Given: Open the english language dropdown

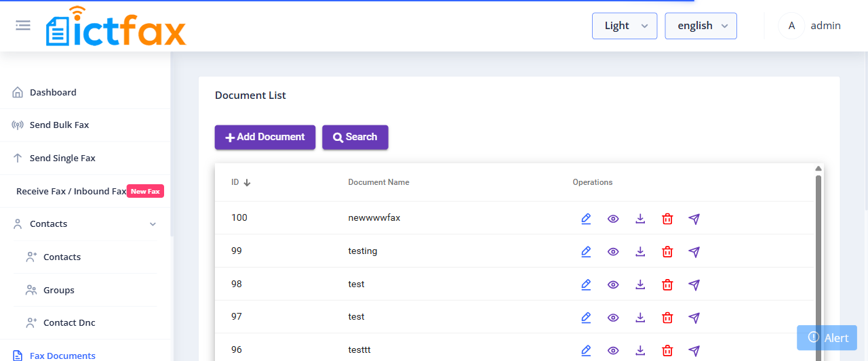Looking at the screenshot, I should [x=701, y=26].
